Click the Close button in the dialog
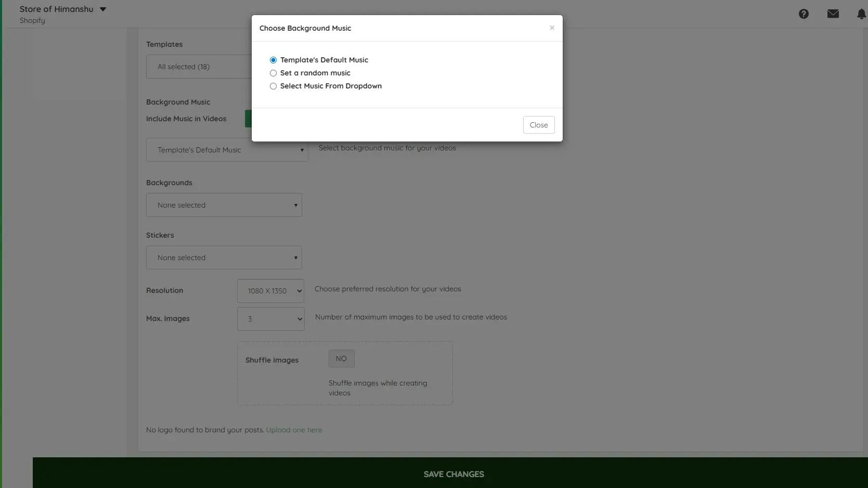Screen dimensions: 868x488 (x=539, y=125)
